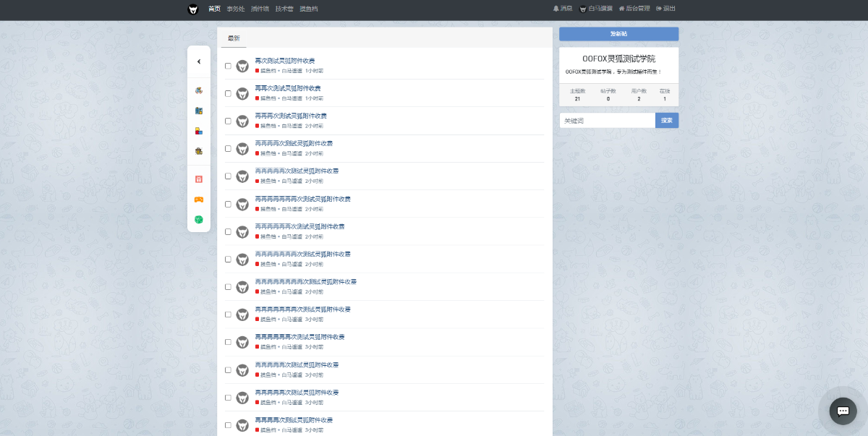Viewport: 868px width, 436px height.
Task: Tick the checkbox for 再再再次测试灵狐附件收费
Action: tap(229, 121)
